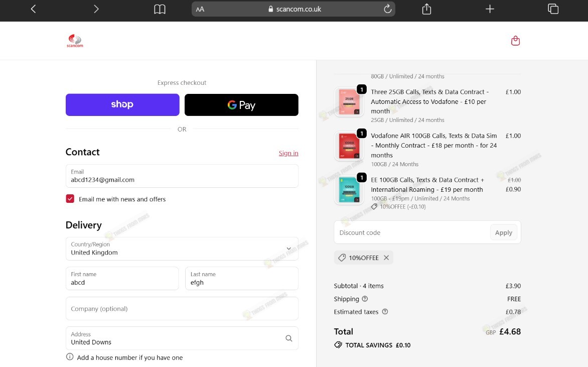The height and width of the screenshot is (367, 588).
Task: Show all tabs with the tab overview icon
Action: [x=553, y=9]
